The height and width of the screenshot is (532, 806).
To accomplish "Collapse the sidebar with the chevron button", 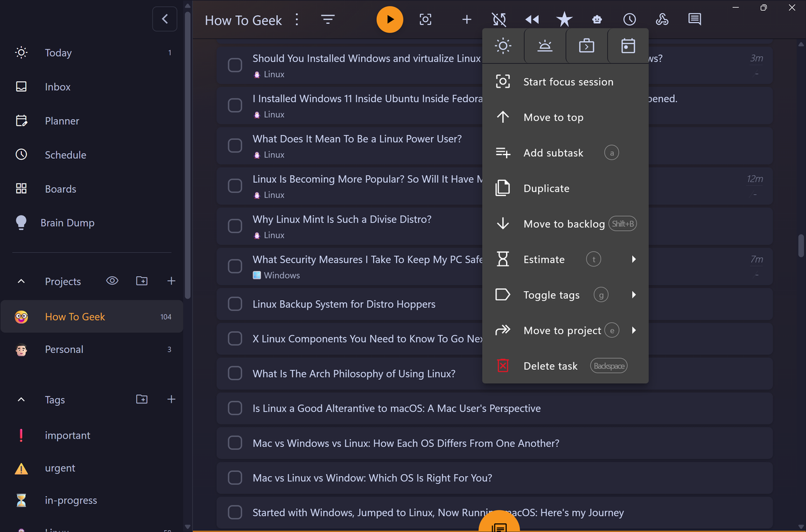I will click(164, 19).
